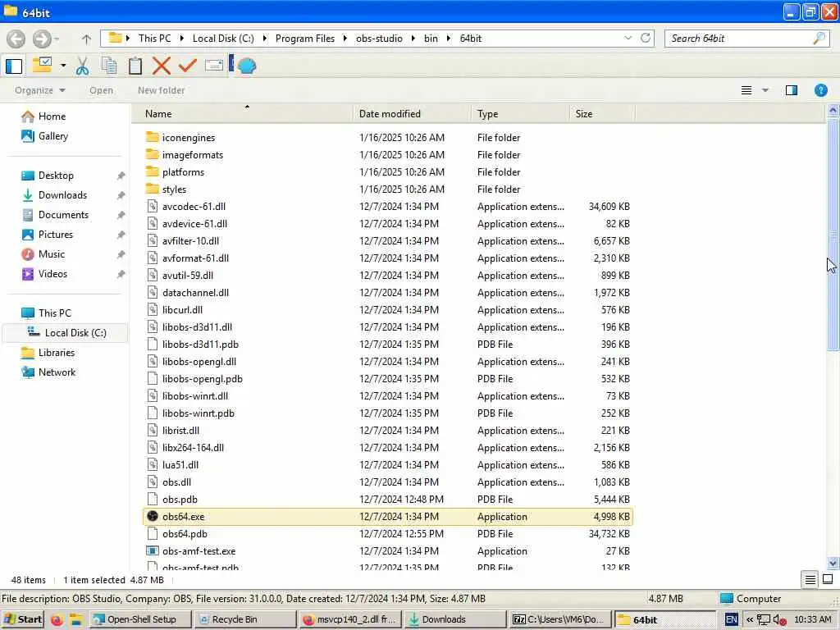
Task: Expand the arrow after This PC in breadcrumb
Action: [182, 39]
